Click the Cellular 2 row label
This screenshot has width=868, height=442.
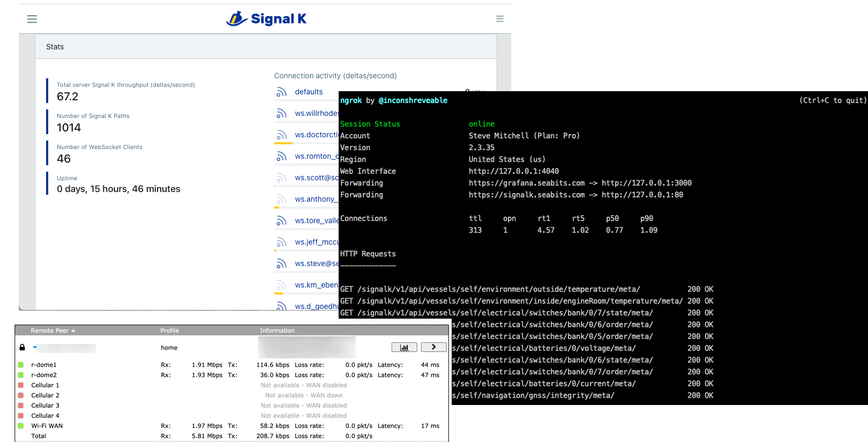[46, 395]
